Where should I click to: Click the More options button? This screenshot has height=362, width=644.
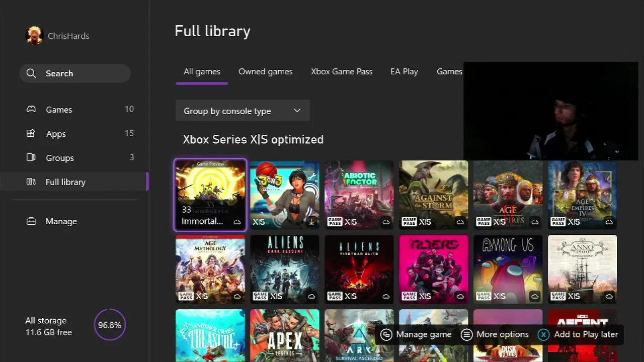tap(495, 334)
